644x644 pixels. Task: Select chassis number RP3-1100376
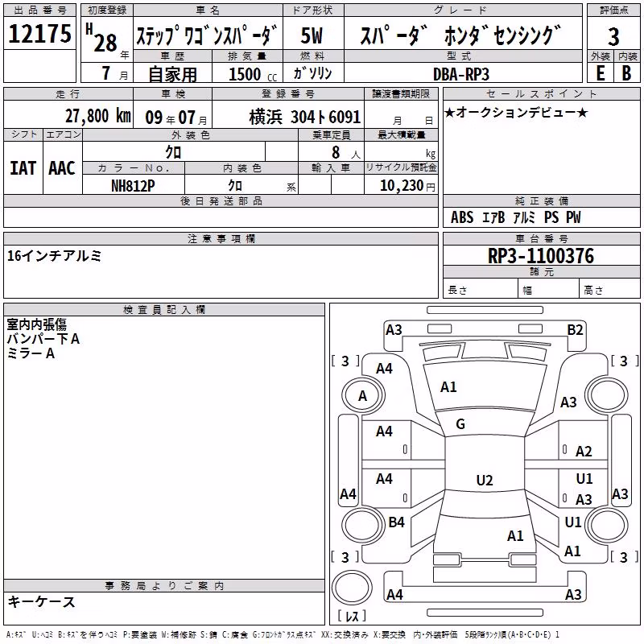541,256
